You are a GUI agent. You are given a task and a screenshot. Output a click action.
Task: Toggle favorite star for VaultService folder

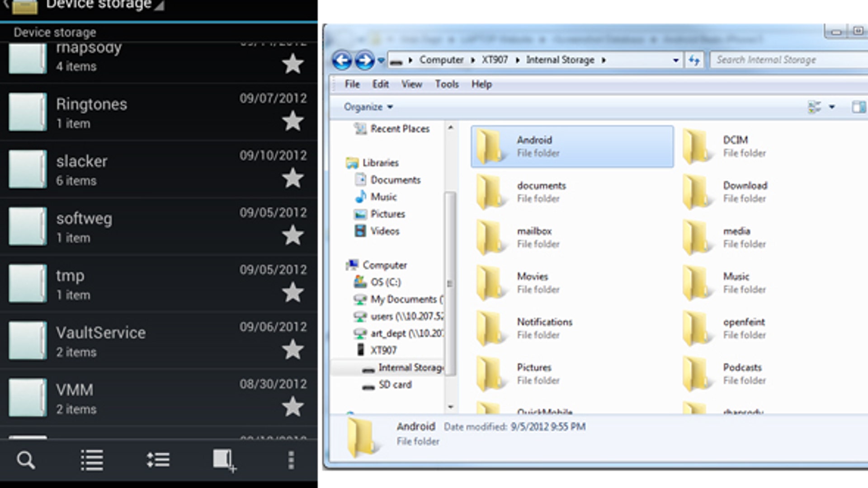coord(293,350)
